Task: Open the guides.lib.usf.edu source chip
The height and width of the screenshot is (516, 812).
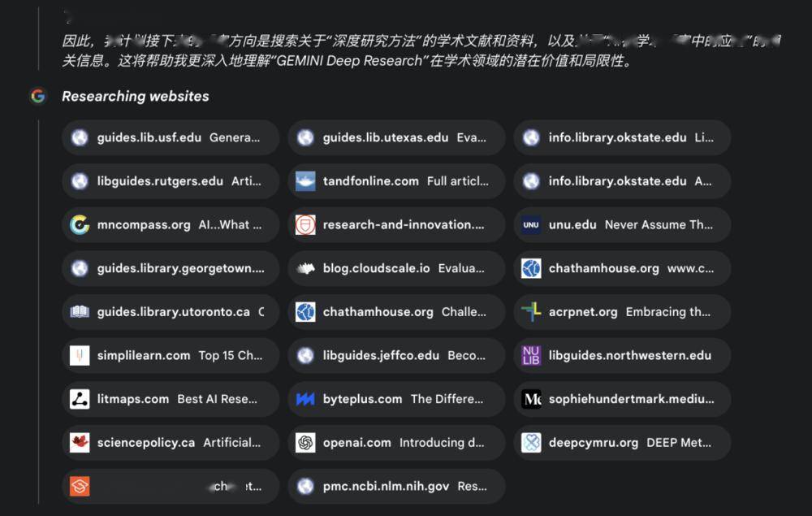Action: 171,137
